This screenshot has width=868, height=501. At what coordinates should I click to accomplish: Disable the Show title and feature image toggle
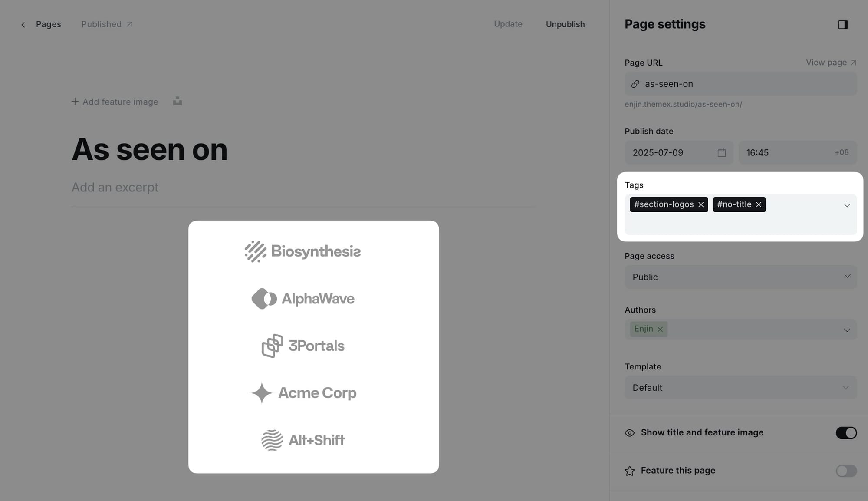(x=846, y=433)
